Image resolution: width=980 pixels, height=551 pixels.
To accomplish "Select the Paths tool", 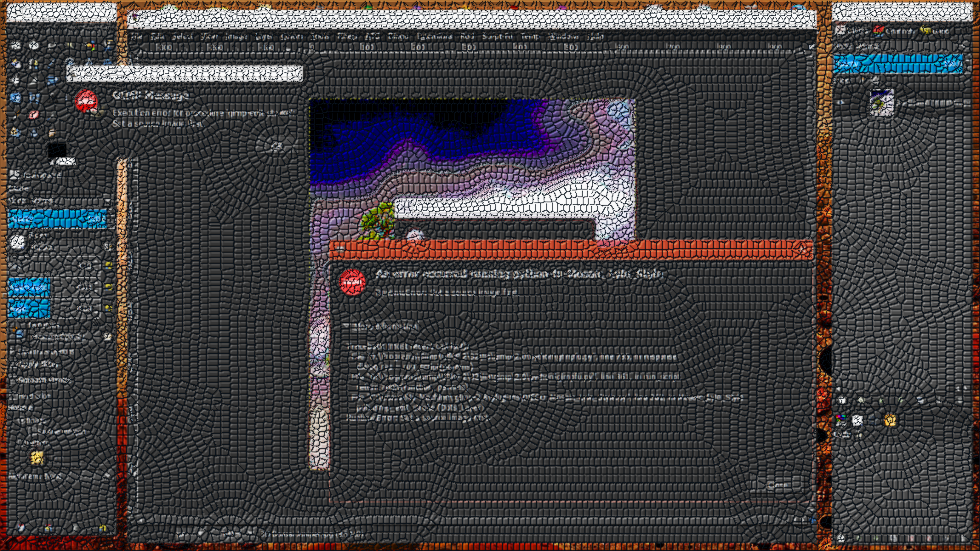I will pyautogui.click(x=34, y=63).
